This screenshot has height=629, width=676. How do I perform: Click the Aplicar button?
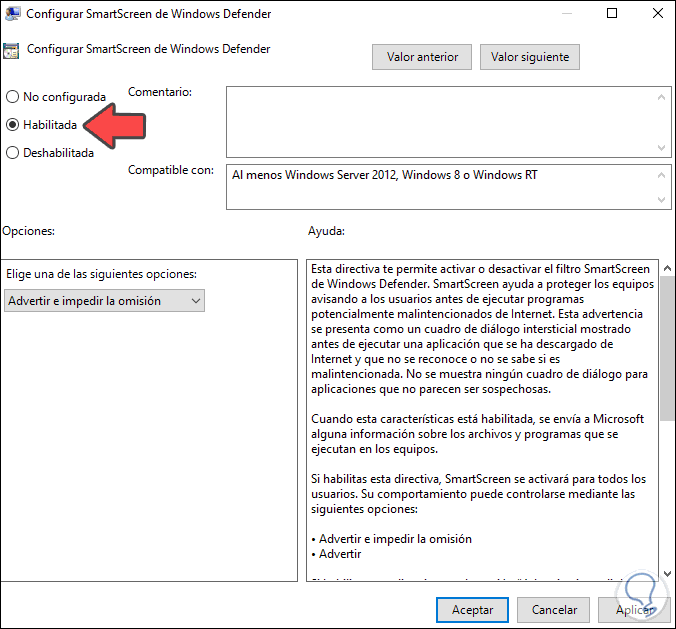[x=634, y=610]
